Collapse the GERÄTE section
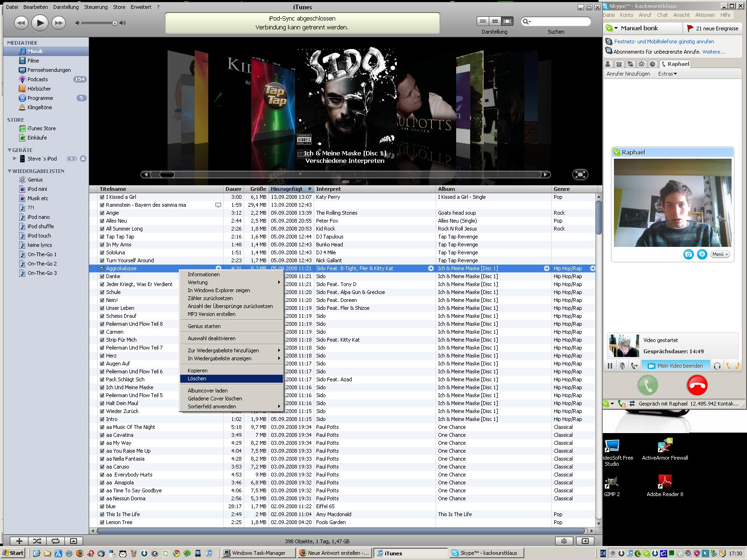The width and height of the screenshot is (747, 560). tap(10, 150)
